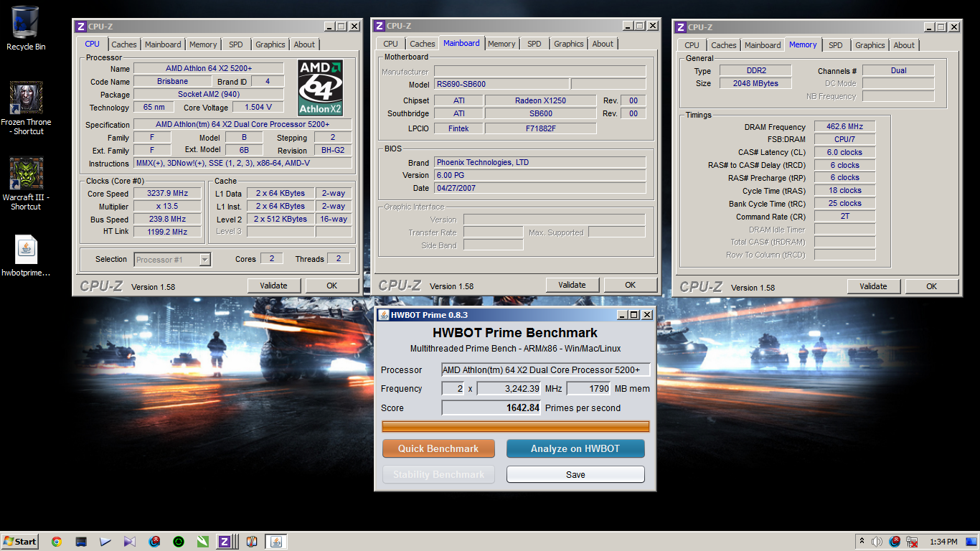Viewport: 980px width, 551px height.
Task: Open the Caches tab in the left CPU-Z window
Action: pos(124,44)
